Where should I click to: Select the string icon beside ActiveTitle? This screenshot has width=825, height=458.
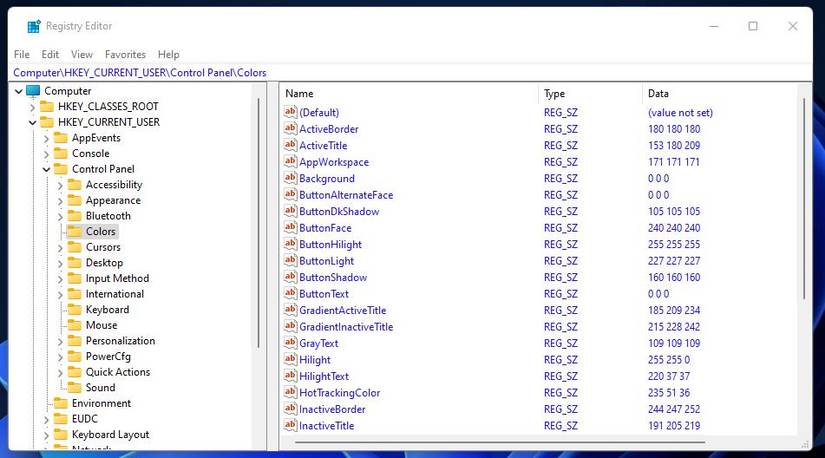290,145
